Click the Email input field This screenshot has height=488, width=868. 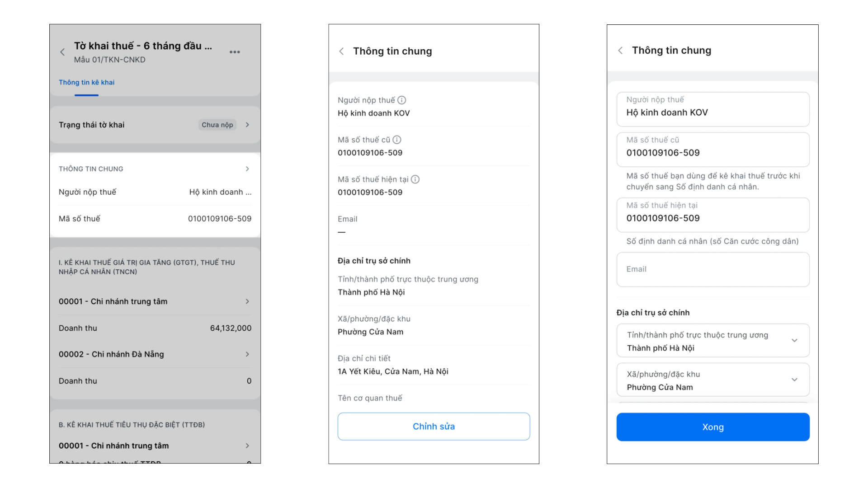tap(713, 269)
